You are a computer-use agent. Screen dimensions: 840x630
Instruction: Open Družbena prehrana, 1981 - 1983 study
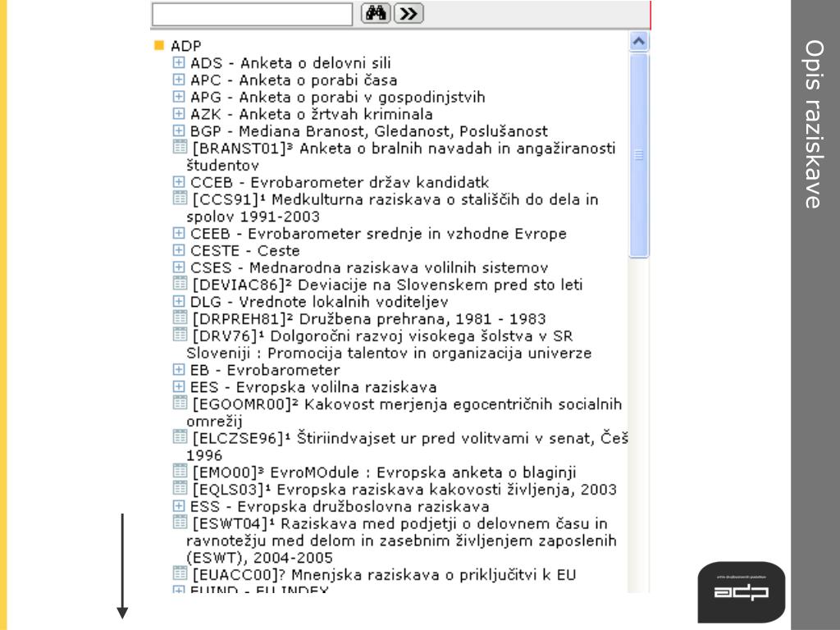tap(369, 319)
